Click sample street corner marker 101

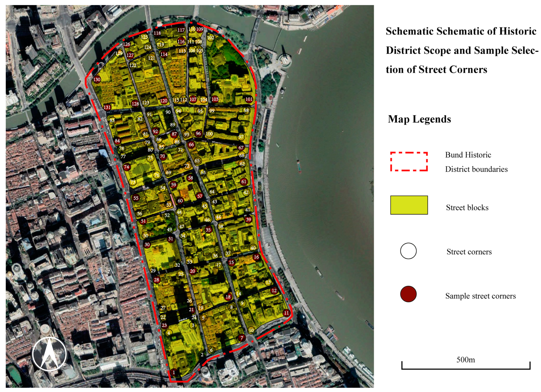coord(249,99)
